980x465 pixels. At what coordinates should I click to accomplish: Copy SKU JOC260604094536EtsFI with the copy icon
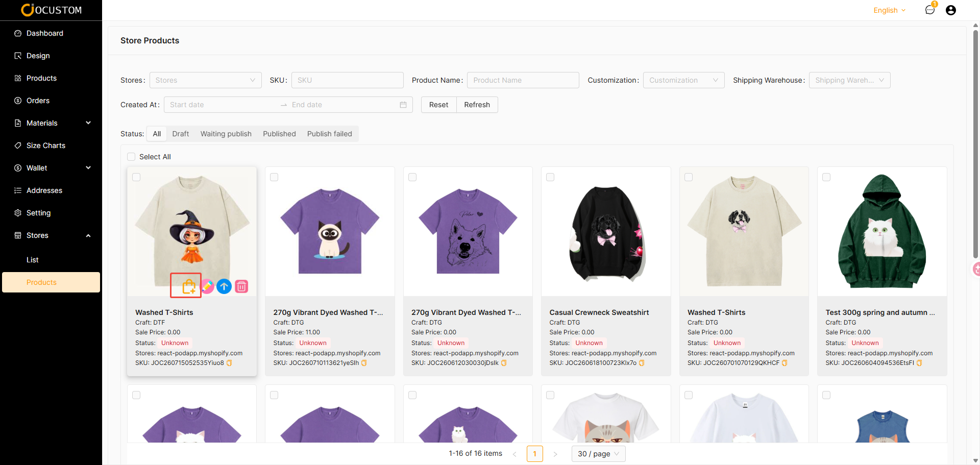pyautogui.click(x=919, y=363)
